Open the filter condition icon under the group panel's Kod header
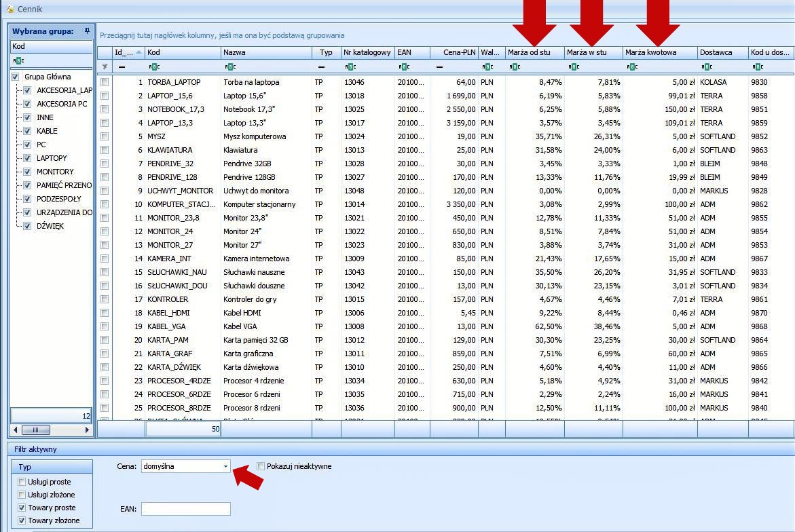This screenshot has width=795, height=532. (x=19, y=60)
